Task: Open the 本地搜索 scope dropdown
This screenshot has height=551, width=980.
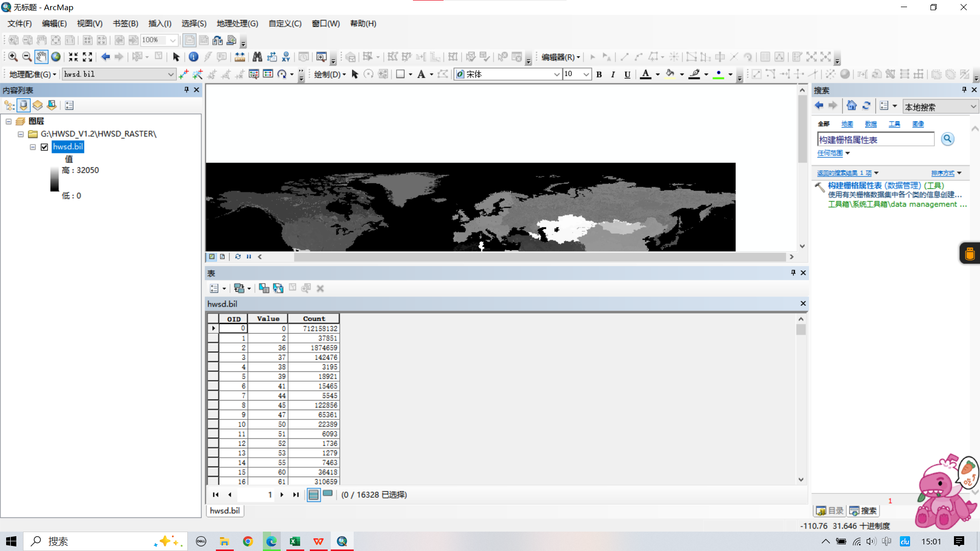Action: (973, 107)
